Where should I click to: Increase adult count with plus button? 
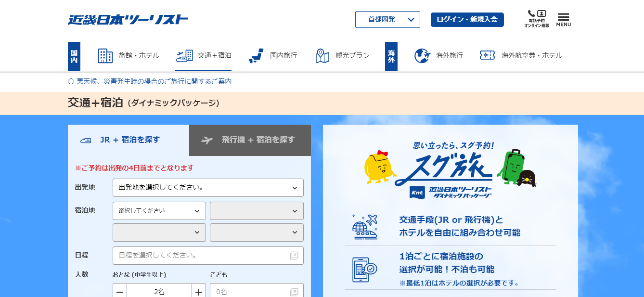coord(199,292)
